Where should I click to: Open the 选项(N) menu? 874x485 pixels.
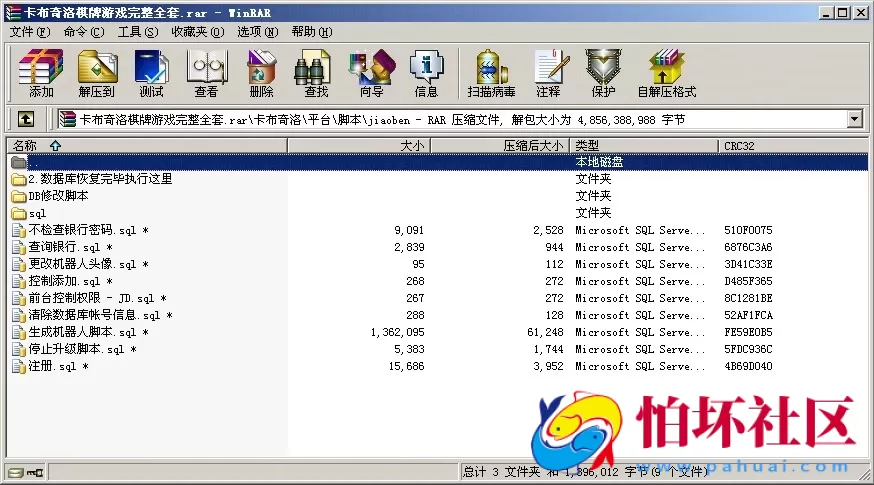pyautogui.click(x=257, y=32)
